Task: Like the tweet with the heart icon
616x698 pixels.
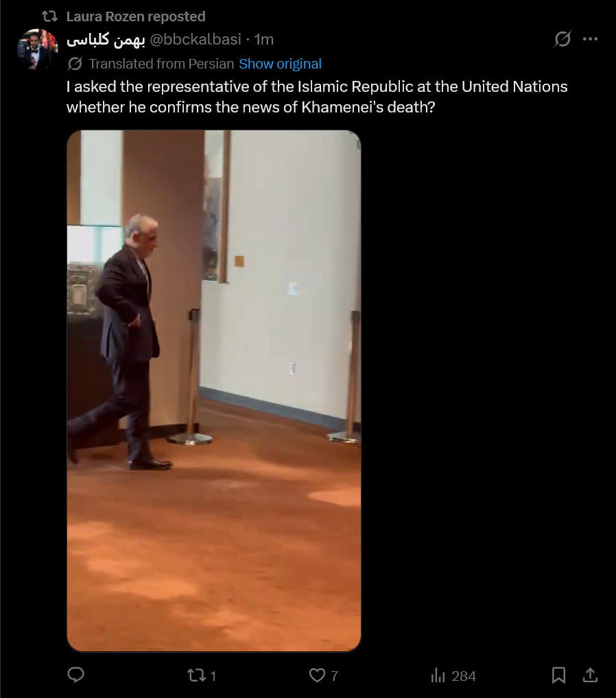Action: [x=317, y=675]
